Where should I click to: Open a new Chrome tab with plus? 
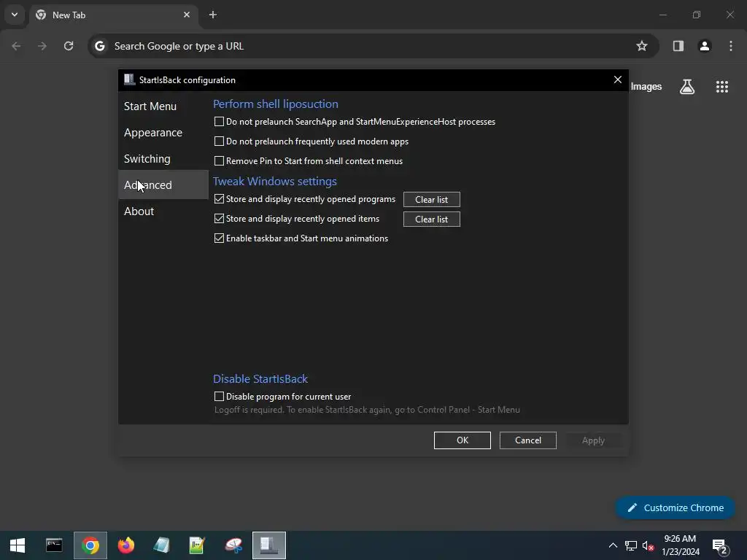click(x=213, y=15)
